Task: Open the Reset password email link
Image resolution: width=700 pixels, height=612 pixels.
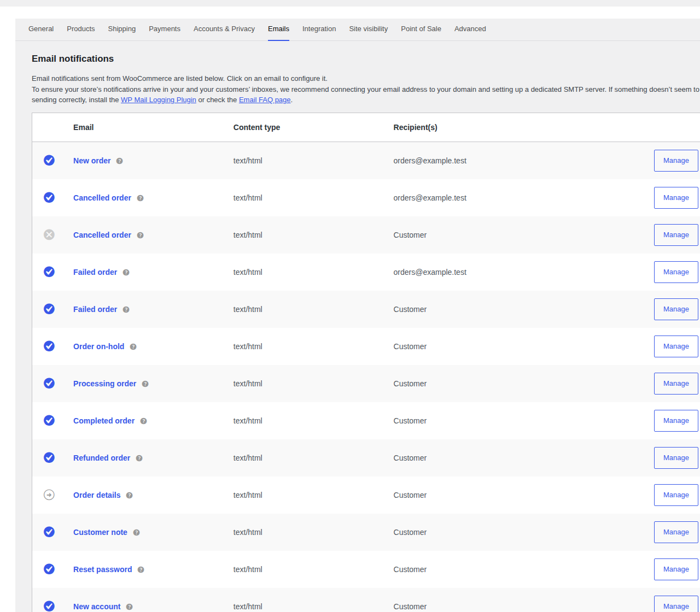Action: tap(103, 569)
